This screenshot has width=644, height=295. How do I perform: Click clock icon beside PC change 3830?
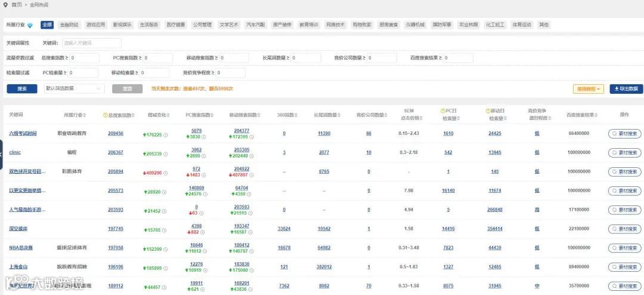204,137
